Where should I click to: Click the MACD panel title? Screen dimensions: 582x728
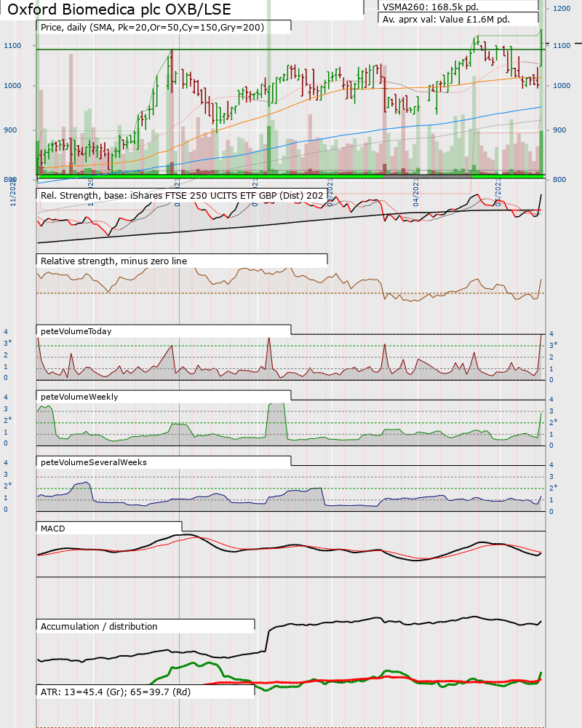(x=53, y=529)
